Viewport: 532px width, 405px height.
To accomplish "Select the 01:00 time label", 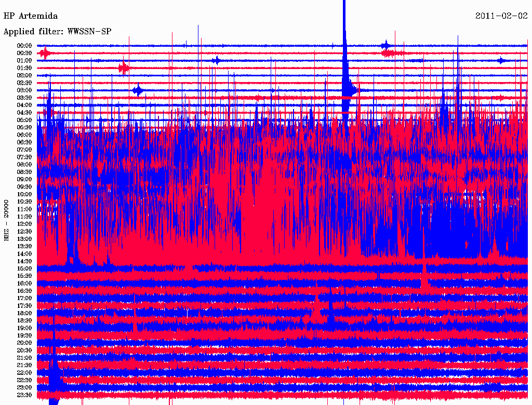I will [x=24, y=61].
